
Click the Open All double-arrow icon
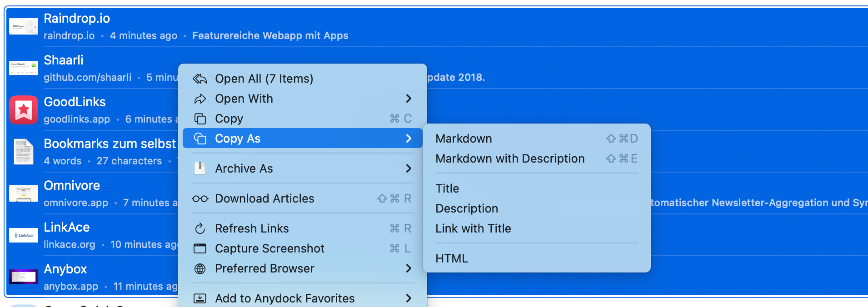pyautogui.click(x=200, y=79)
